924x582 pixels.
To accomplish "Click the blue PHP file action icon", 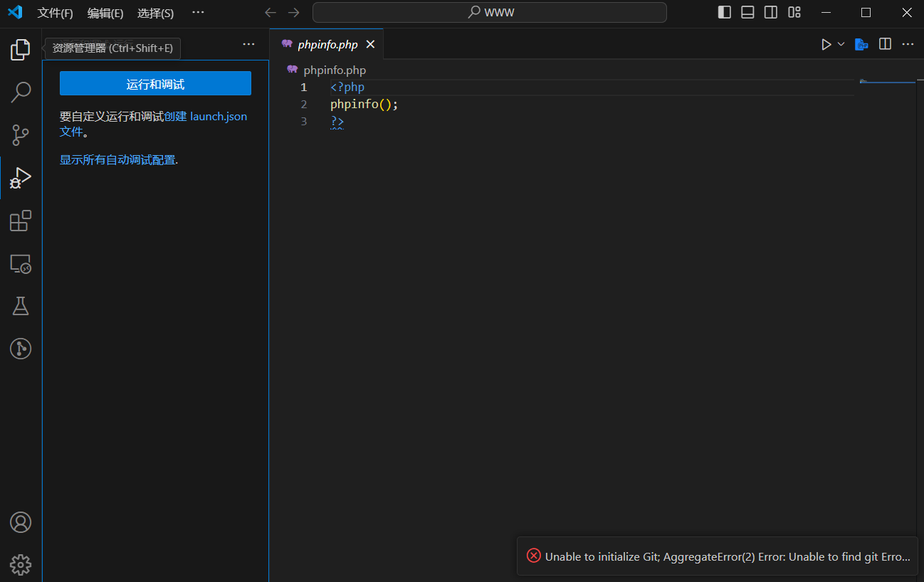I will point(861,44).
